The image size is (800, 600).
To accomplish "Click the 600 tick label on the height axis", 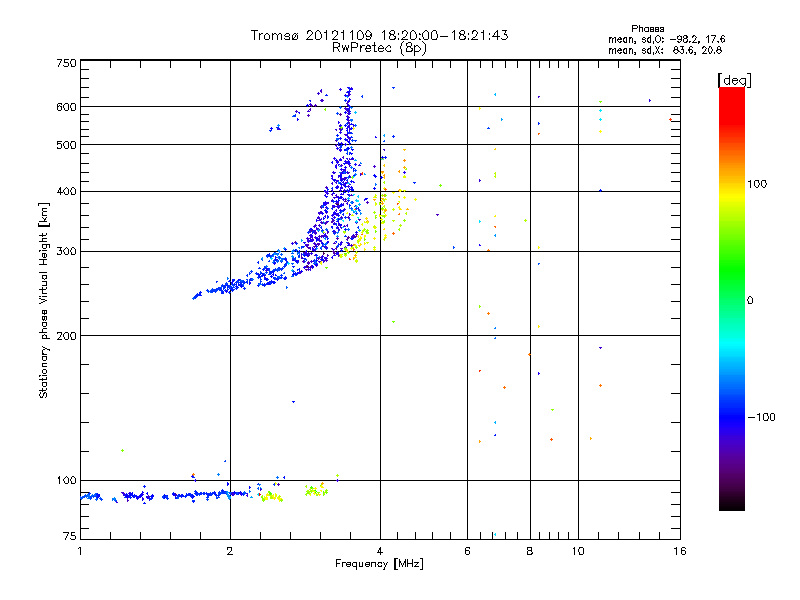I will (66, 107).
